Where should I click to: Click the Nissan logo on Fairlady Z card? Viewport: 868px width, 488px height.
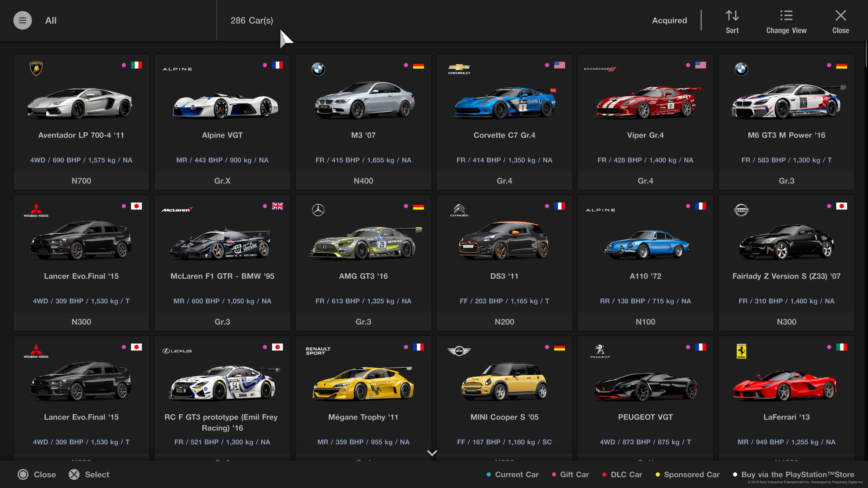(x=741, y=210)
